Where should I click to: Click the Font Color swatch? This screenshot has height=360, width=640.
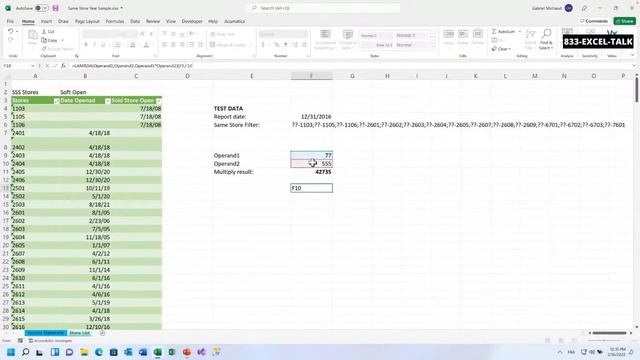[x=146, y=44]
